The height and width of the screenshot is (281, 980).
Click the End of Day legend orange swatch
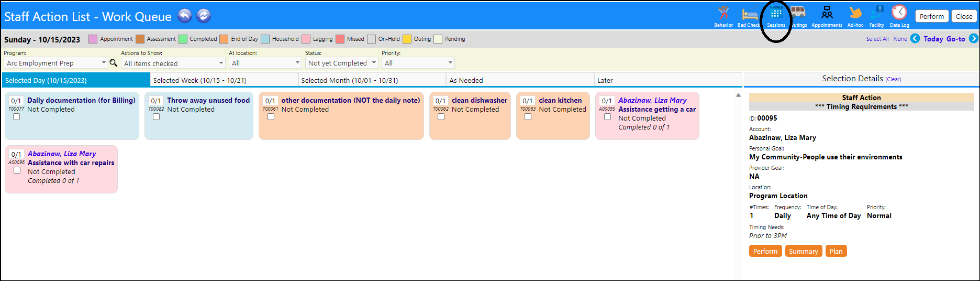coord(224,39)
